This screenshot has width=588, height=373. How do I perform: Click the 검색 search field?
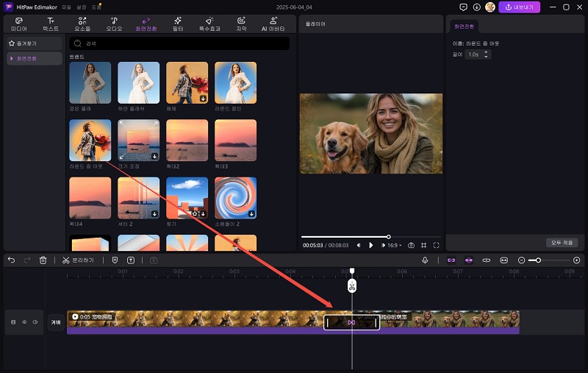pos(179,43)
